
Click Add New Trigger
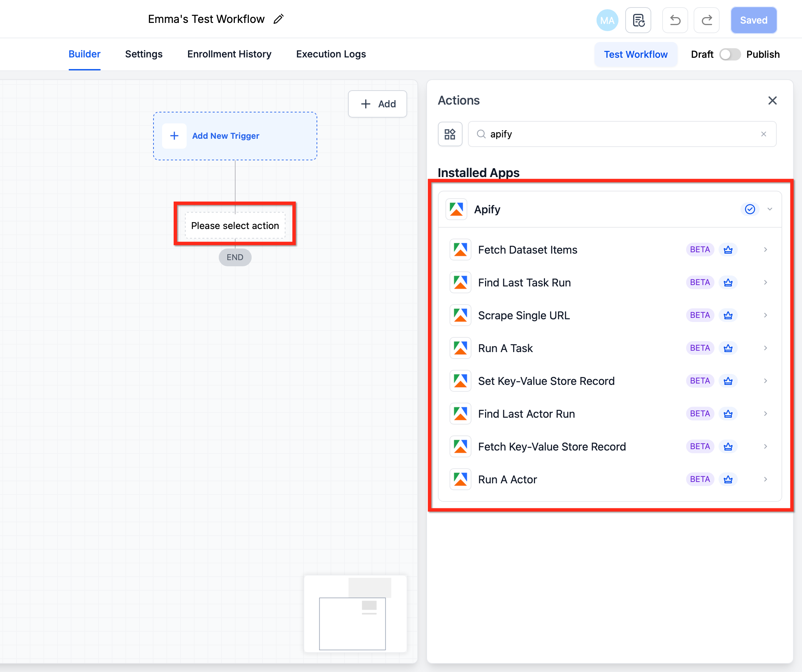click(225, 136)
